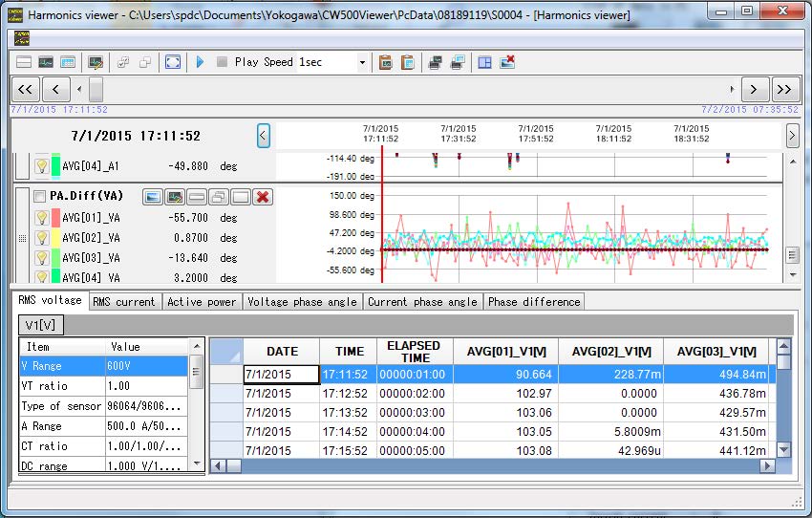Open the Current phase angle tab

point(422,302)
